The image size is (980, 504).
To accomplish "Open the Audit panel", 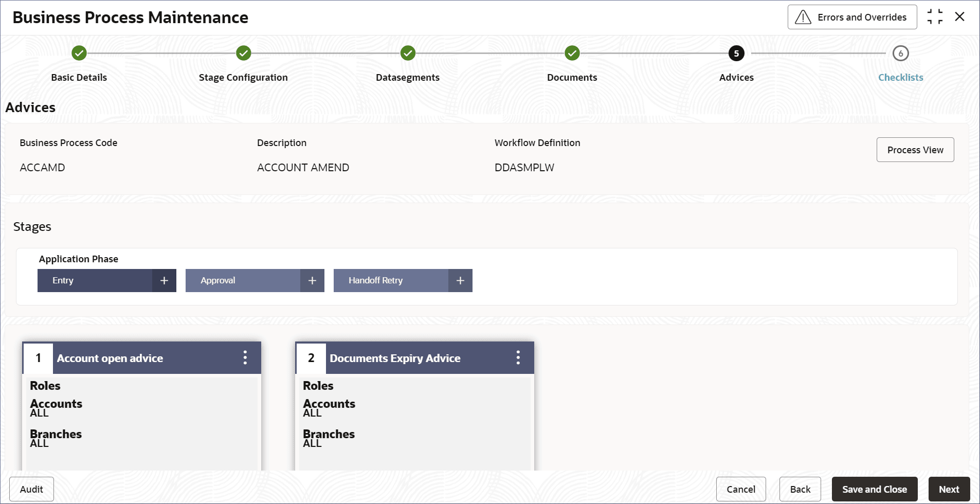I will (31, 489).
